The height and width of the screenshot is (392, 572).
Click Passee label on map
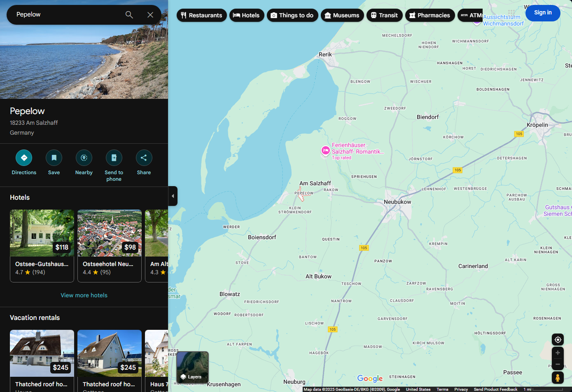click(513, 372)
